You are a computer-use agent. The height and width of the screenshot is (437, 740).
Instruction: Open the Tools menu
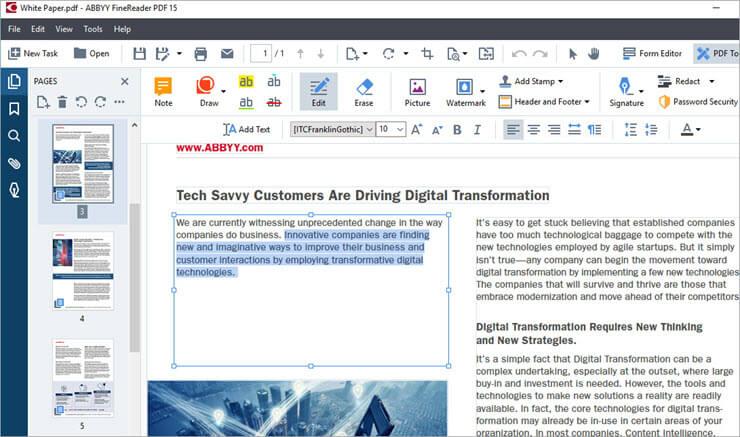tap(92, 29)
